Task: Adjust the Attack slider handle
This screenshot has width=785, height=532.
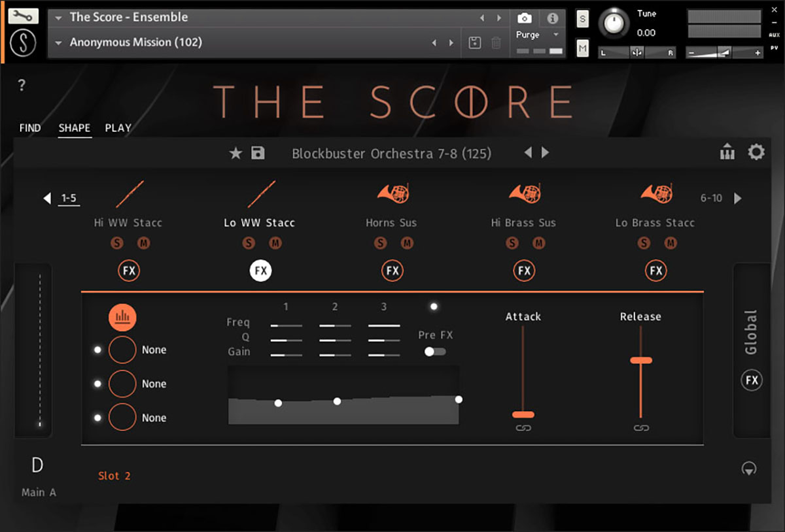Action: click(x=523, y=414)
